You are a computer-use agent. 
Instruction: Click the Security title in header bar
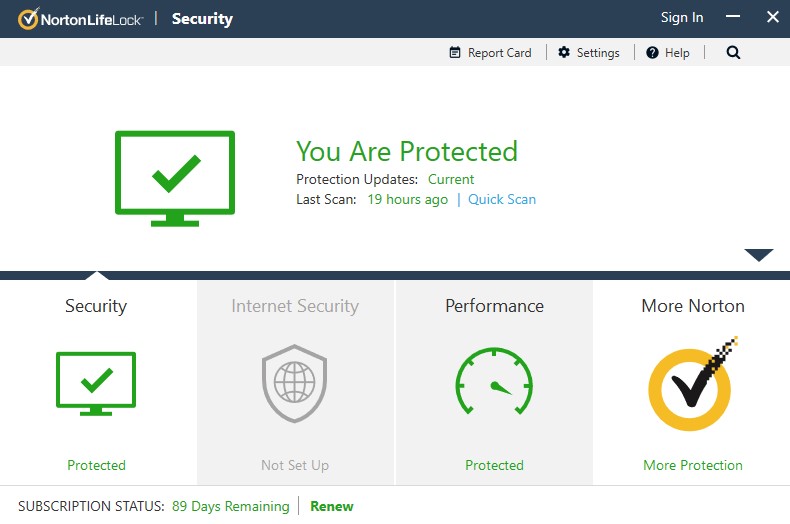(202, 19)
